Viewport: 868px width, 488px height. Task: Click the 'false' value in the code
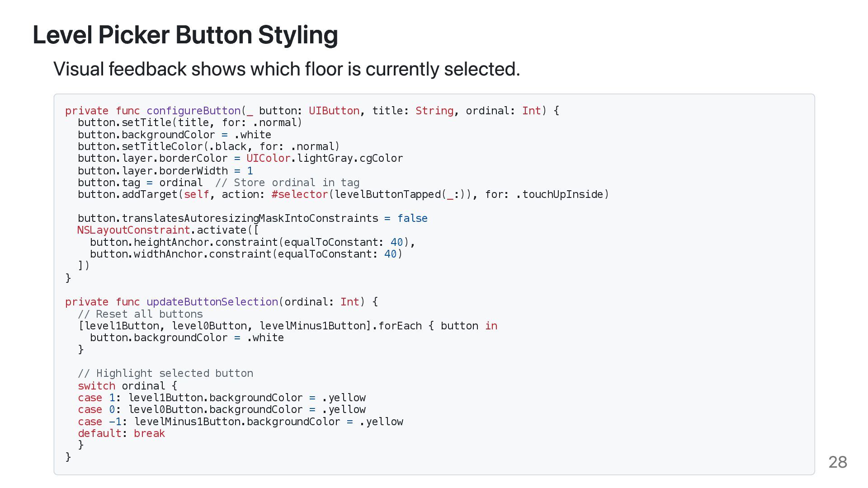[412, 218]
